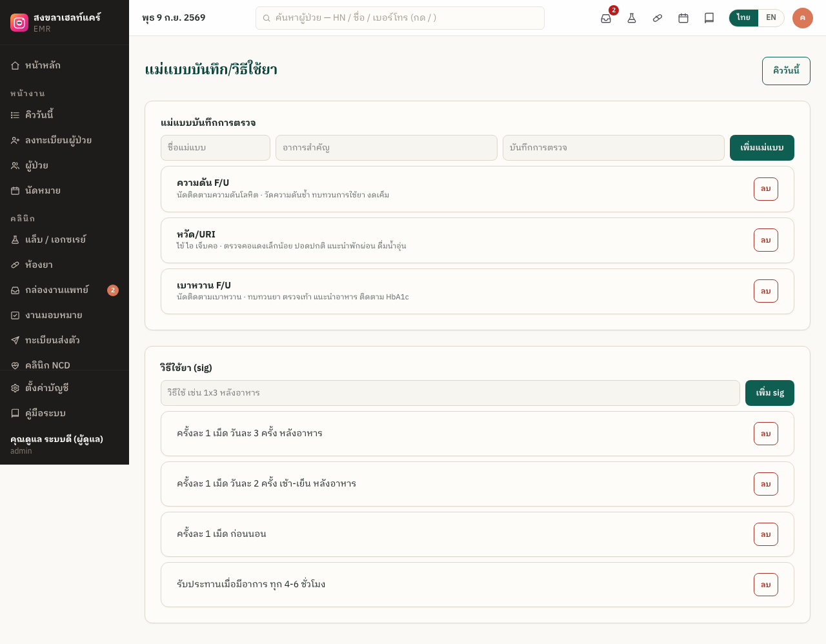Focus the patient search field
Screen dimensions: 826x644
[400, 18]
